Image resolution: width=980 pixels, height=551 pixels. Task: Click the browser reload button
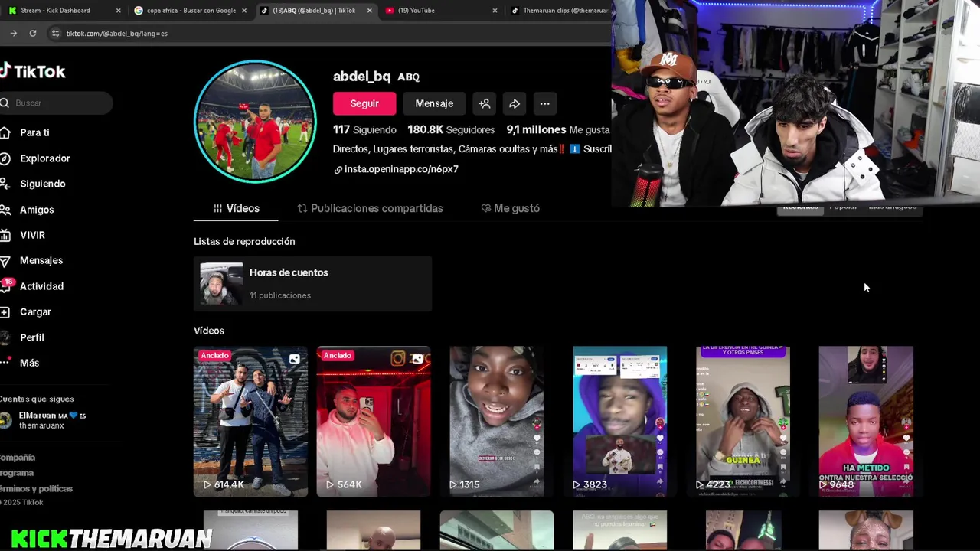pos(33,34)
